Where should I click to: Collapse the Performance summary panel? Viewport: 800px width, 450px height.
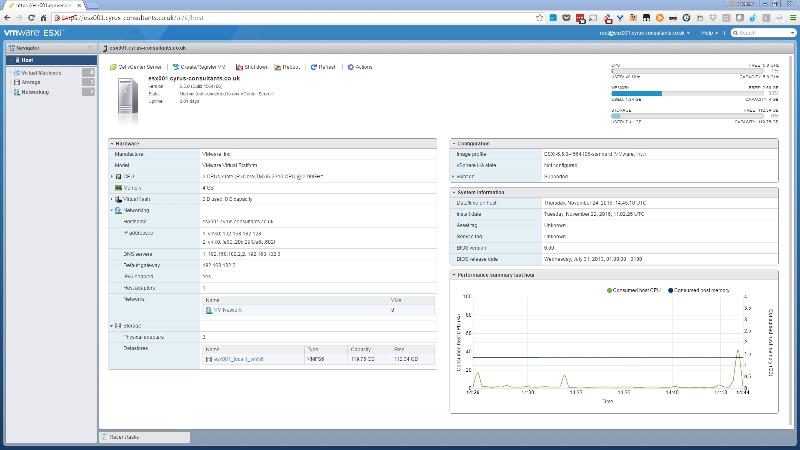point(456,274)
